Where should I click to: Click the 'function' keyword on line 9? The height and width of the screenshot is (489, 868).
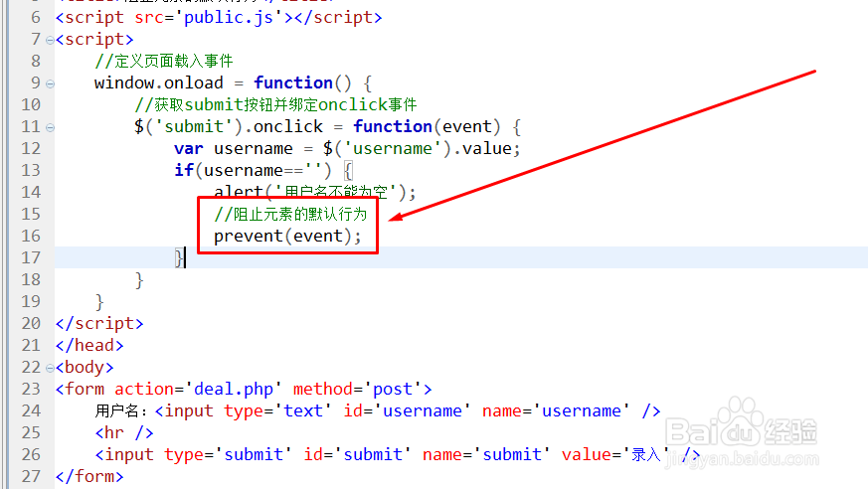[x=293, y=82]
